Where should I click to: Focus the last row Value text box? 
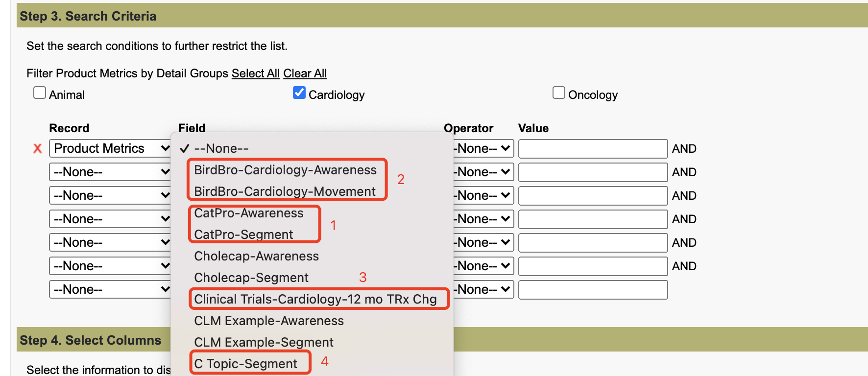tap(593, 290)
